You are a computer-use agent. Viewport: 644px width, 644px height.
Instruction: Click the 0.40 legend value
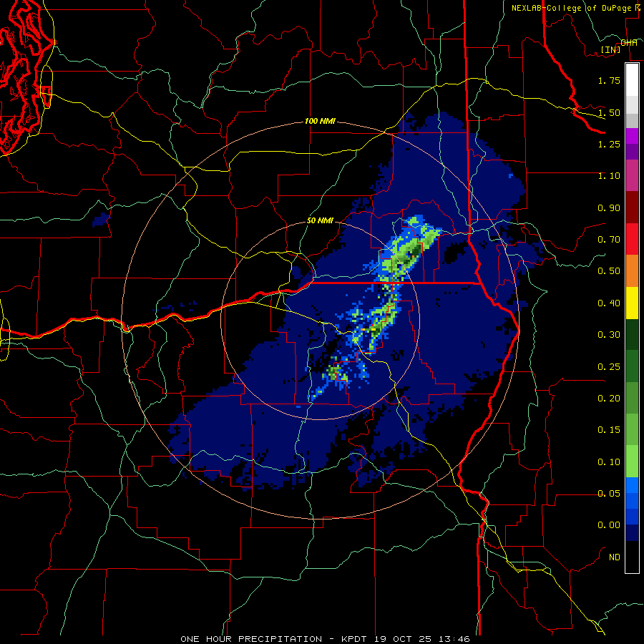point(609,303)
